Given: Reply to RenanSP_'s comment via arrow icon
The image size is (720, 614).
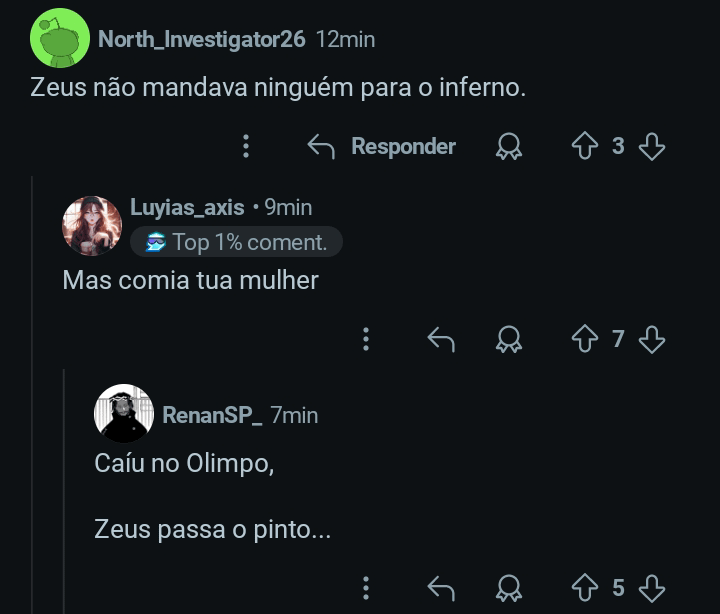Looking at the screenshot, I should click(441, 588).
